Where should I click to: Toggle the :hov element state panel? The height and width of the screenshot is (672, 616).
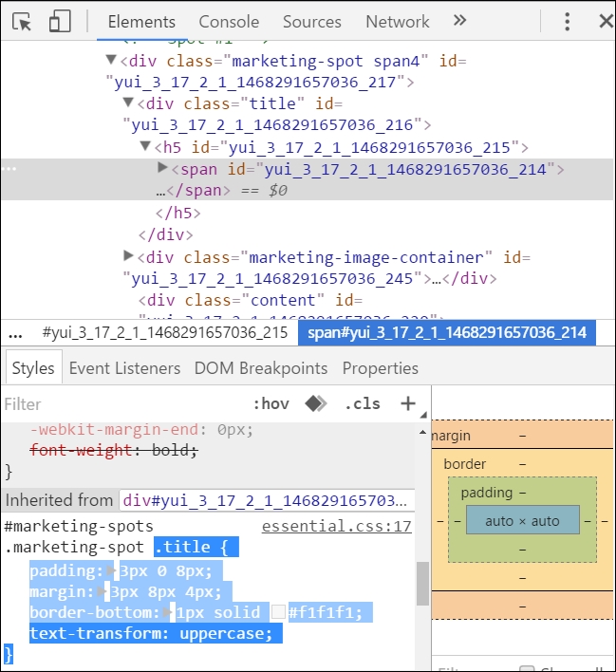(271, 403)
